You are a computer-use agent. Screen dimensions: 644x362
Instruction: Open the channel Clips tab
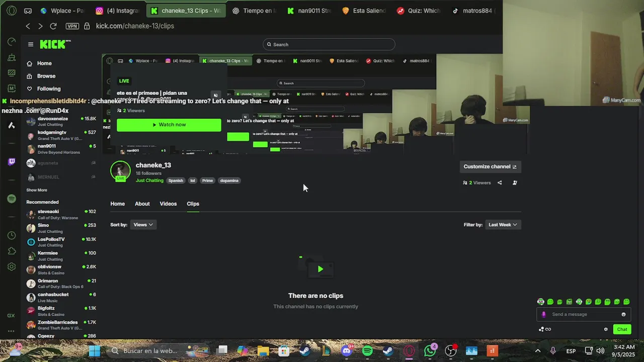(x=193, y=204)
